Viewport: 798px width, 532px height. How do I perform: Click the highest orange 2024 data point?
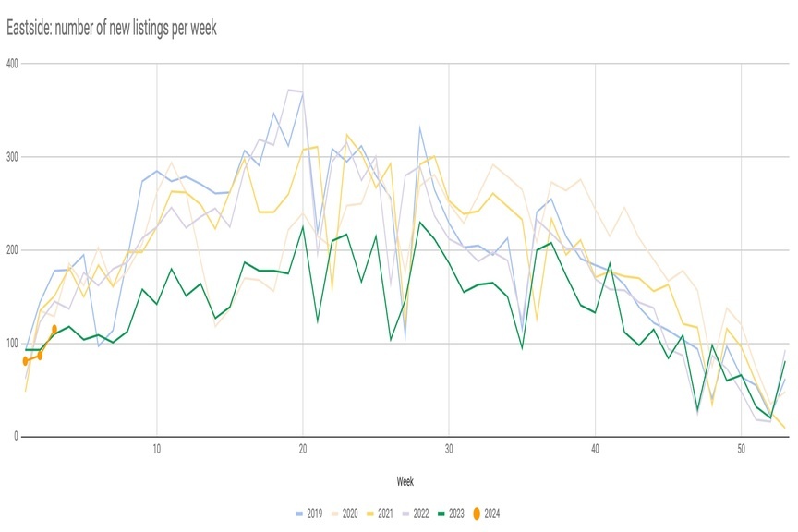pos(54,329)
